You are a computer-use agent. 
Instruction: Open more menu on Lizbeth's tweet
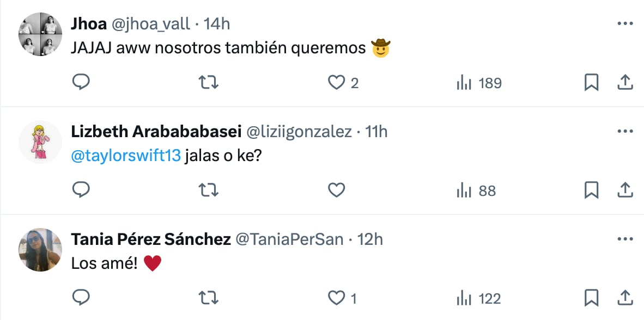(x=624, y=132)
